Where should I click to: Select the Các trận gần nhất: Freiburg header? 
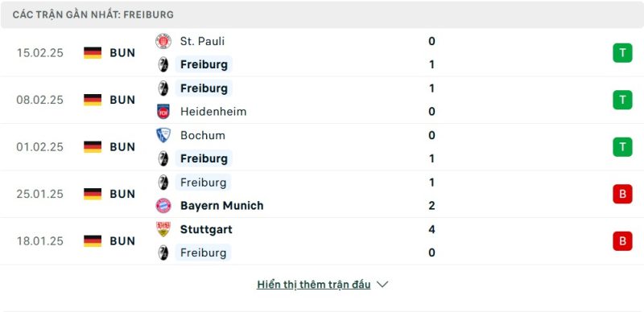click(x=93, y=14)
